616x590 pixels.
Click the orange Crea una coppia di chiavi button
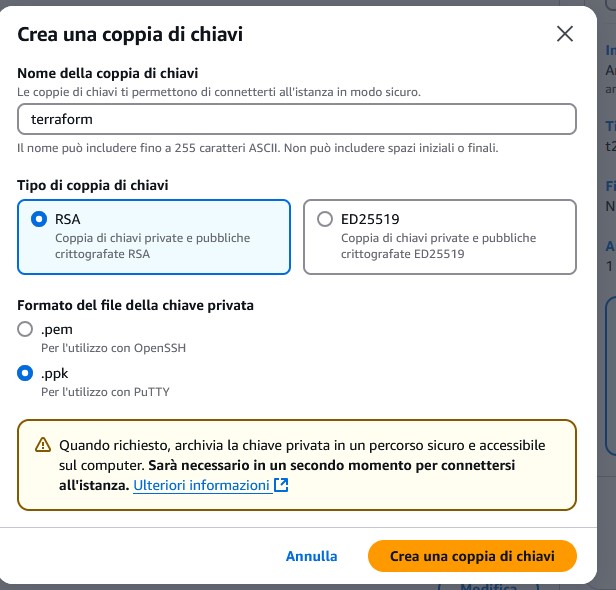tap(472, 556)
